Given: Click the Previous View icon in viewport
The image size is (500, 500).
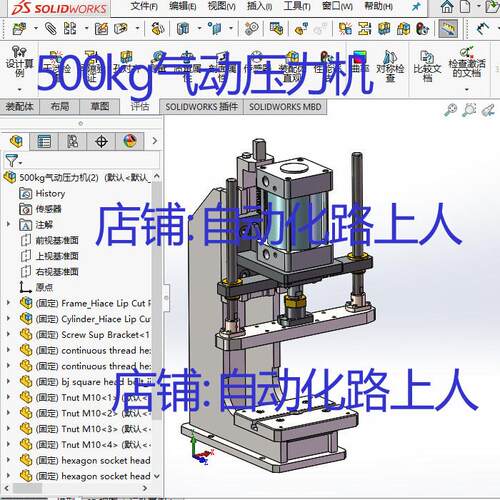Looking at the screenshot, I should tap(488, 110).
